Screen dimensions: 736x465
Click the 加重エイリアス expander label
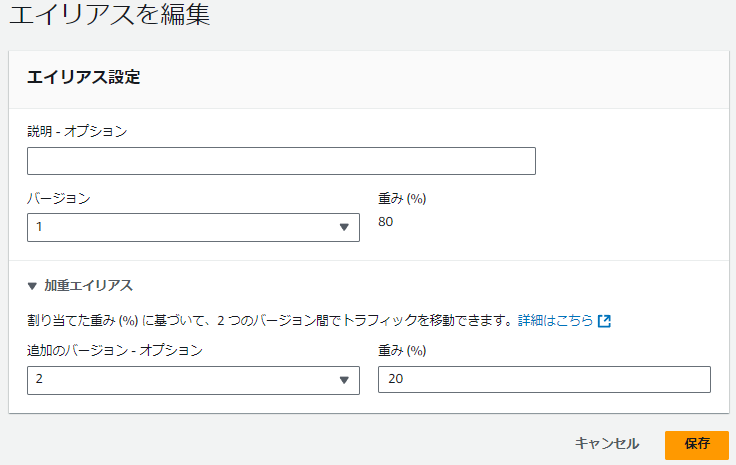pos(88,286)
